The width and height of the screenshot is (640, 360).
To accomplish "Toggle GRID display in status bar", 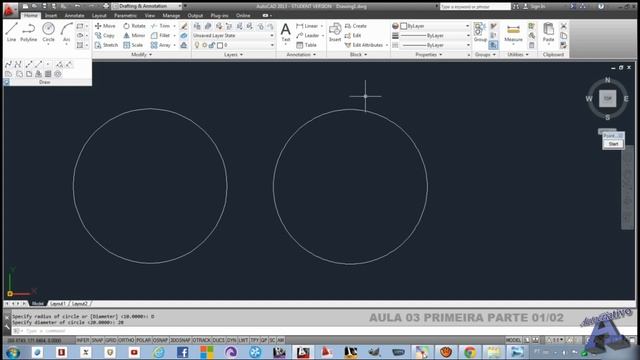I will point(111,340).
